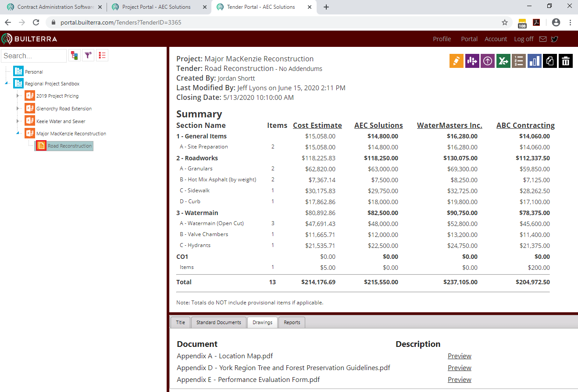Click the Builterra logo
578x392 pixels.
(29, 39)
